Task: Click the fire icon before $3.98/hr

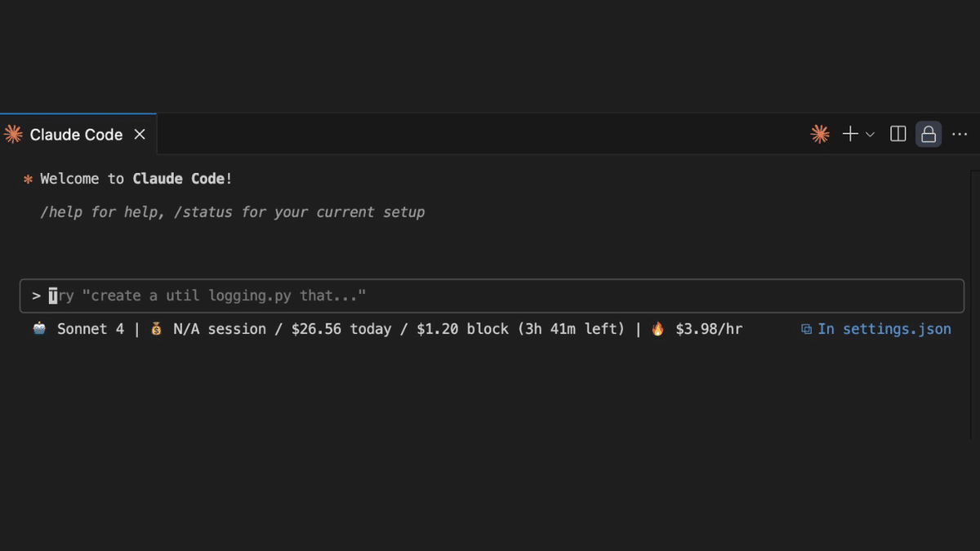Action: [658, 329]
